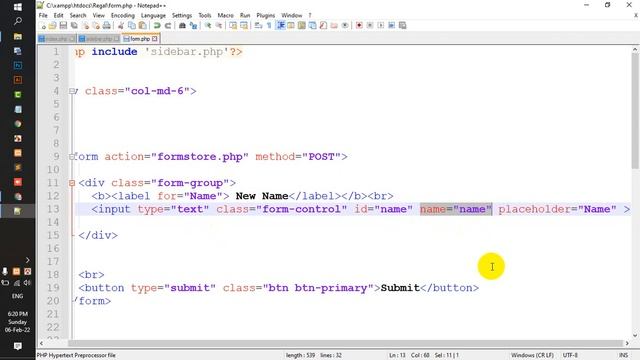This screenshot has height=360, width=640.
Task: Create a new file with New icon
Action: (x=42, y=25)
